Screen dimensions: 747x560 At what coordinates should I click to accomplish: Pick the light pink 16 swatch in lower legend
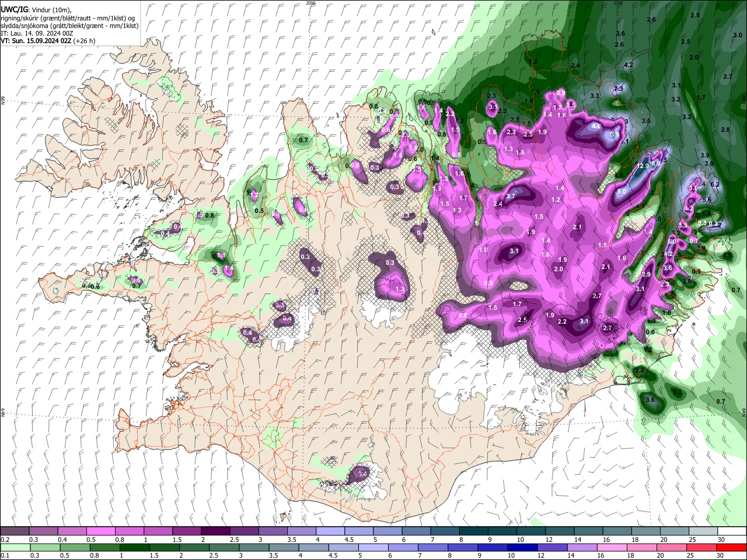(x=612, y=548)
